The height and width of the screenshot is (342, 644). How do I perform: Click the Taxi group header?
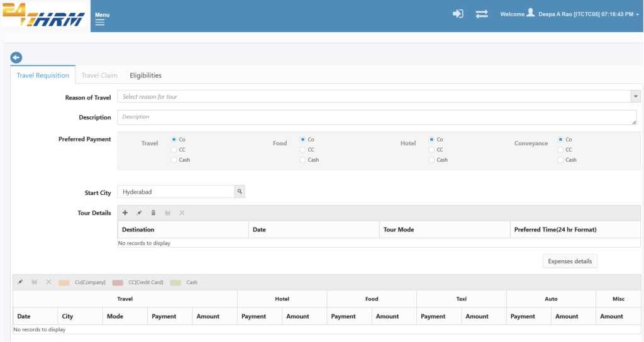(461, 299)
